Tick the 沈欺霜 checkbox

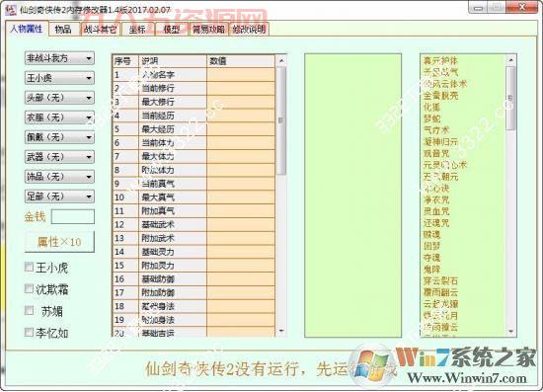tap(29, 288)
